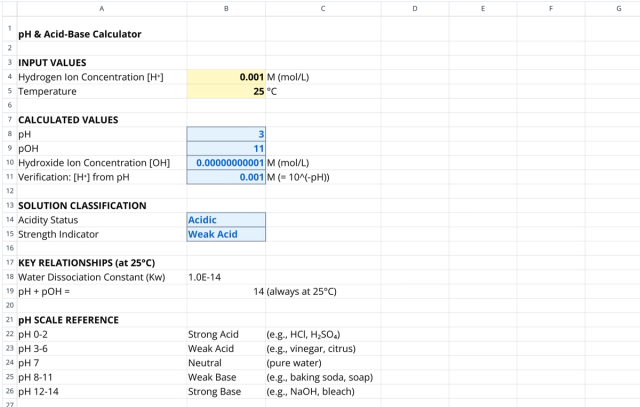Select the pOH result cell showing 11
The height and width of the screenshot is (407, 640).
pyautogui.click(x=226, y=149)
